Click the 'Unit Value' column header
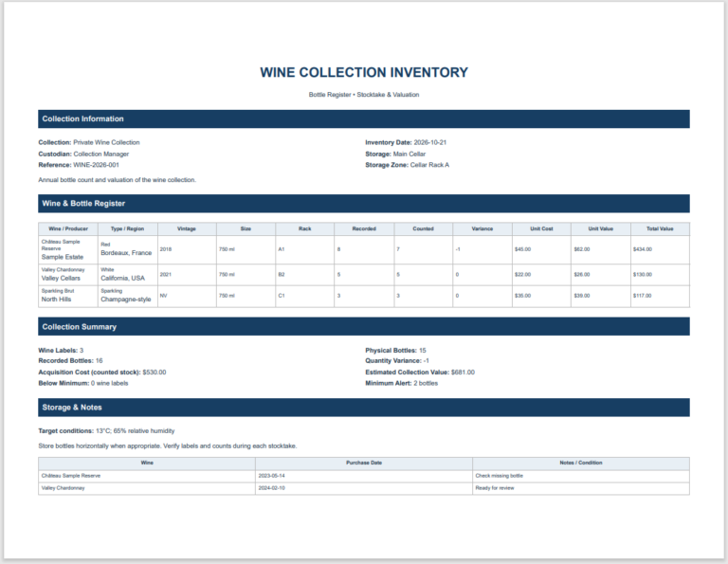 (601, 228)
